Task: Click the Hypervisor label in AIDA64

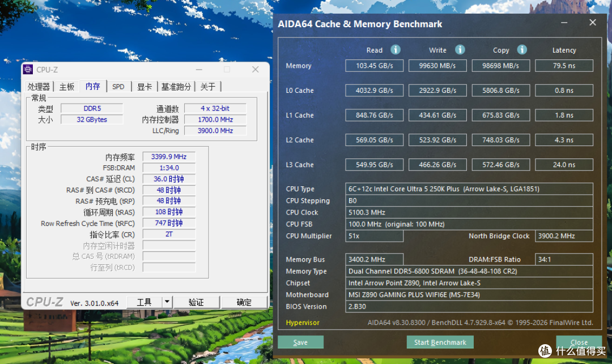Action: (303, 322)
